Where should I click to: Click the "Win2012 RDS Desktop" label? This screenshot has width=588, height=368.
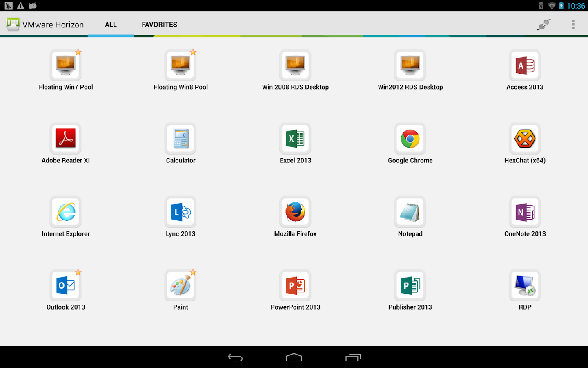(410, 87)
